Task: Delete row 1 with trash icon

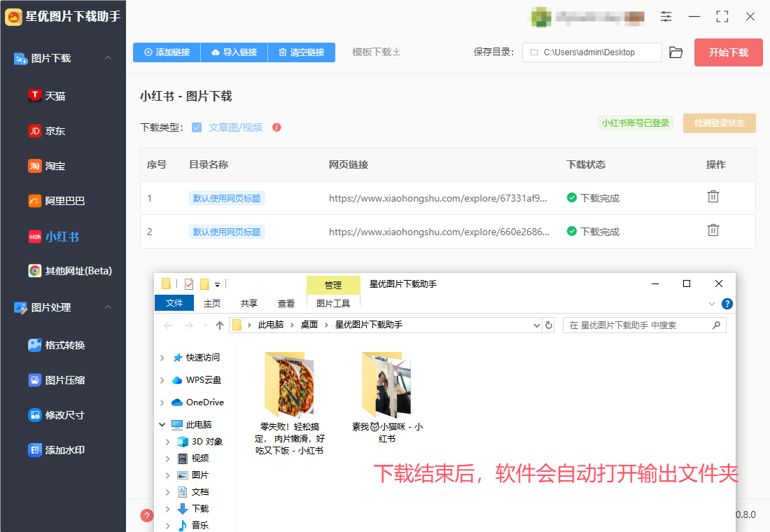Action: [x=713, y=197]
